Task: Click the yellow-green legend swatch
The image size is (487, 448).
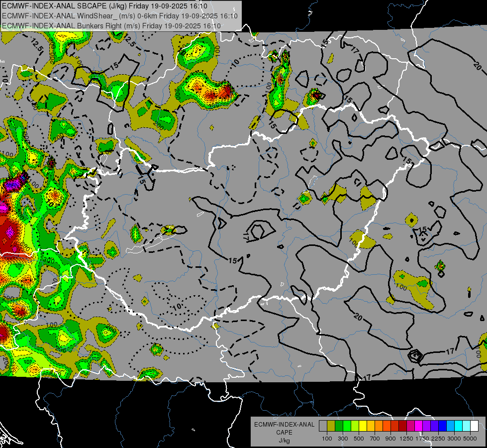Action: (355, 426)
